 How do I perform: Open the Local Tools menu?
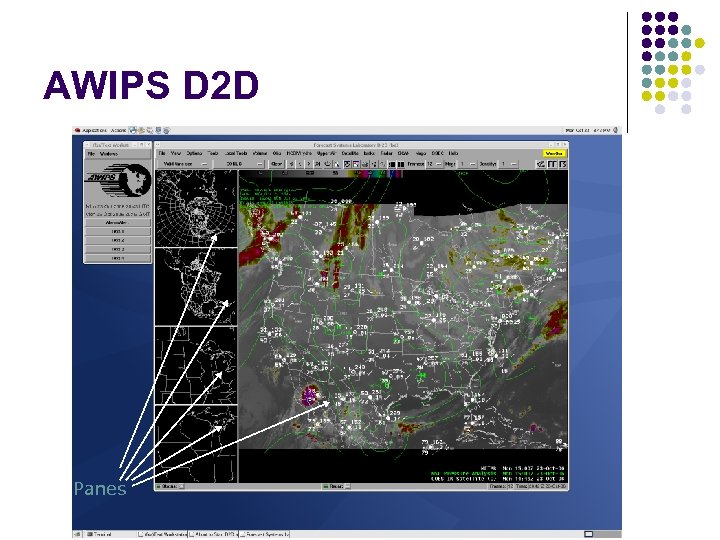pyautogui.click(x=236, y=153)
